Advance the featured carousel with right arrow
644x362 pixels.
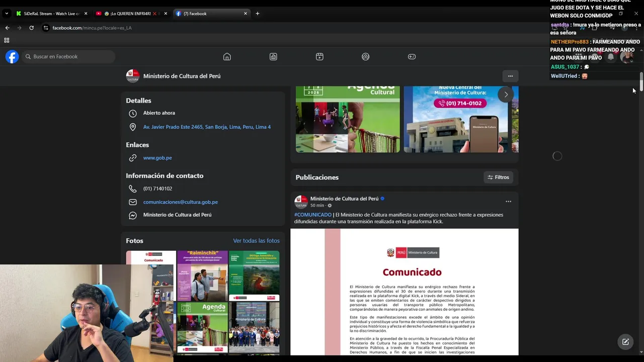click(x=506, y=95)
